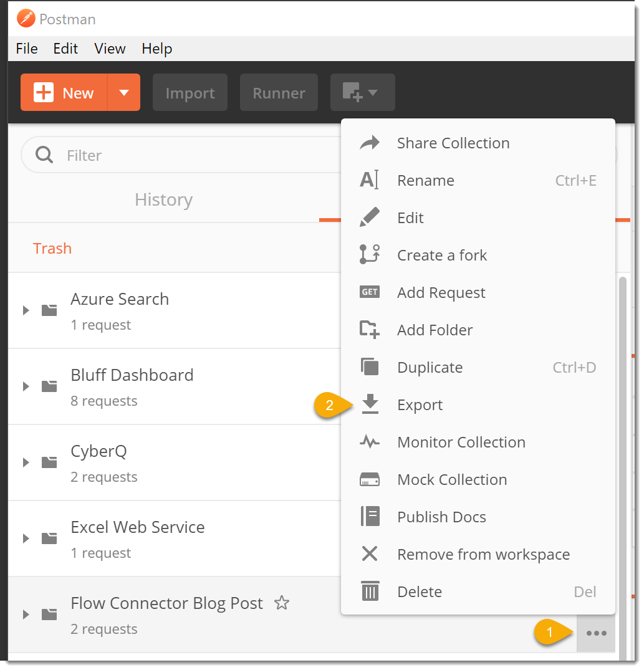Click the Monitor Collection pulse icon

tap(370, 441)
